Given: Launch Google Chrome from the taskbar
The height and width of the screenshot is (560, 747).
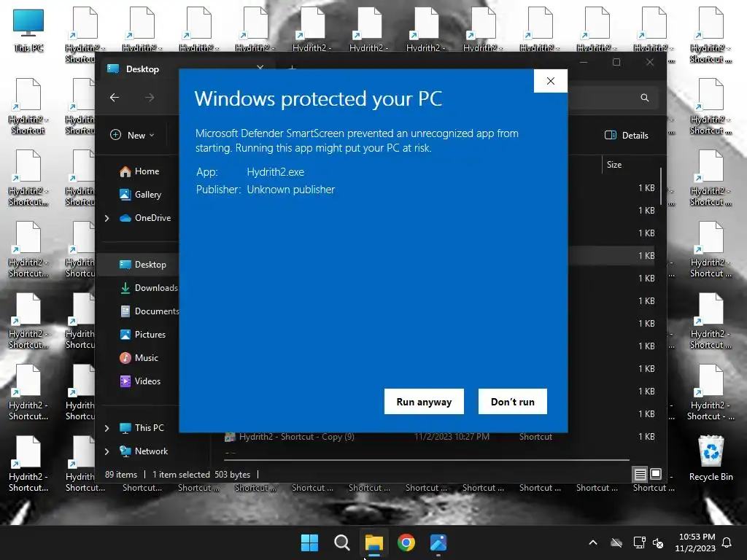Looking at the screenshot, I should point(406,542).
